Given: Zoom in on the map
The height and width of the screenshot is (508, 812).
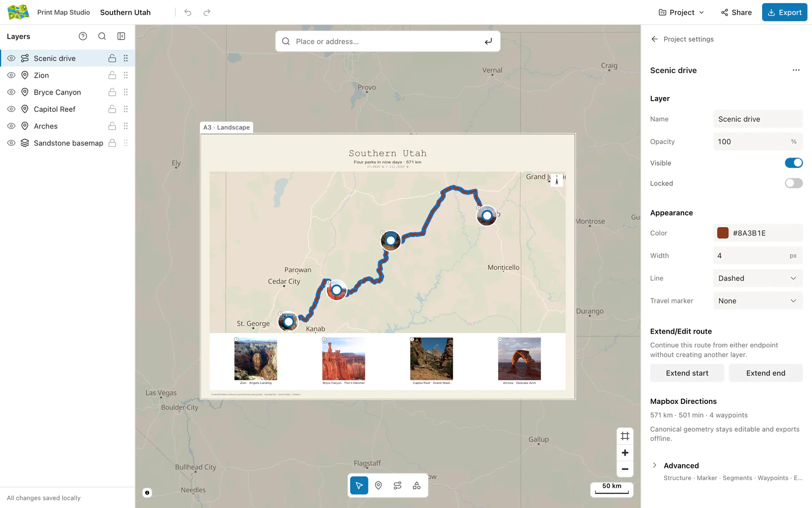Looking at the screenshot, I should [x=625, y=453].
